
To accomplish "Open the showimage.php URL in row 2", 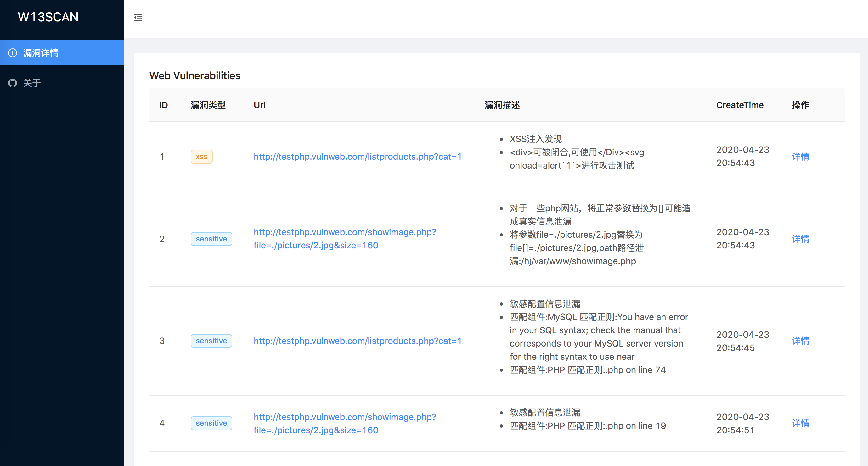I will coord(345,239).
